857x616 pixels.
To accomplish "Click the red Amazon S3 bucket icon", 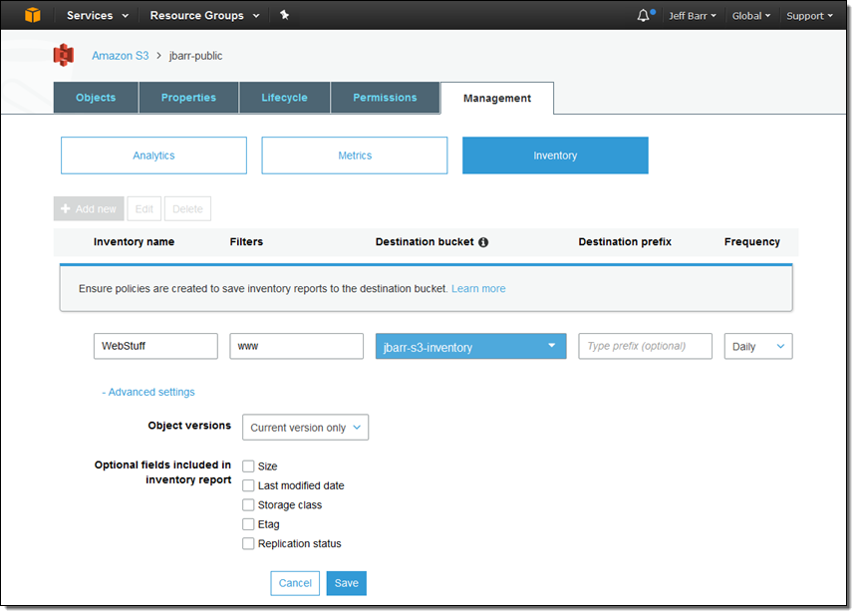I will tap(64, 55).
